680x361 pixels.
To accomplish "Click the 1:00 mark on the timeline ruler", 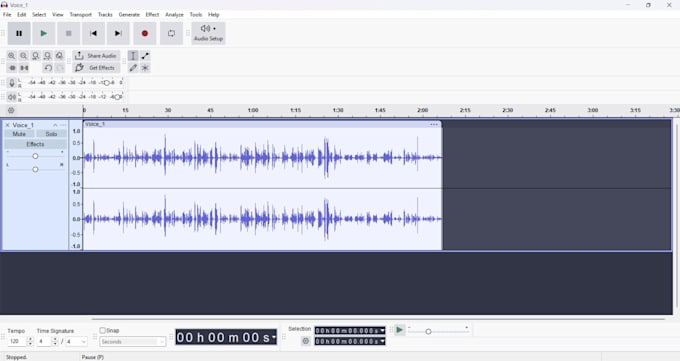I will pos(253,111).
